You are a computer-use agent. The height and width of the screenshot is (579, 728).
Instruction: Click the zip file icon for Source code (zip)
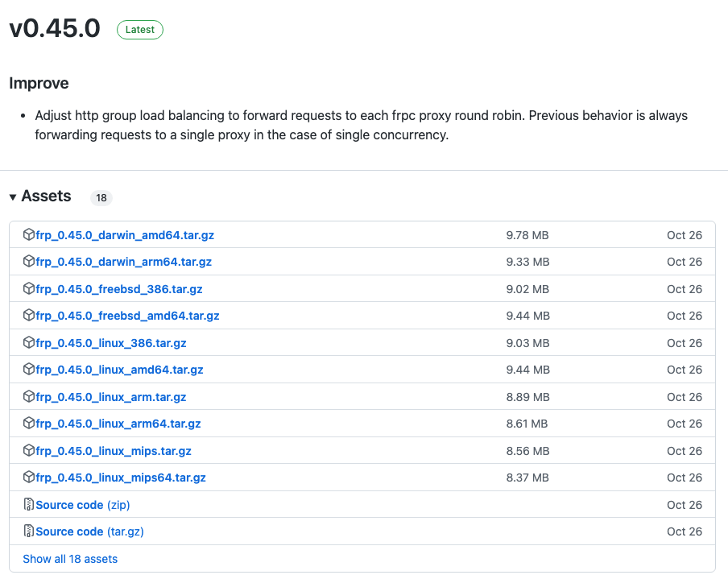29,505
